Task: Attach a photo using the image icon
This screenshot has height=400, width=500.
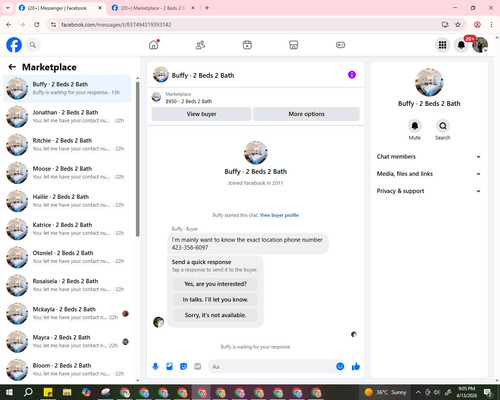Action: [x=169, y=367]
